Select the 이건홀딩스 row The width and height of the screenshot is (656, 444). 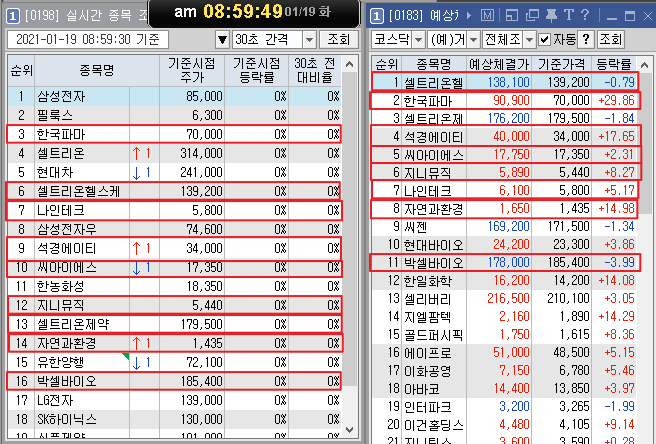[505, 425]
